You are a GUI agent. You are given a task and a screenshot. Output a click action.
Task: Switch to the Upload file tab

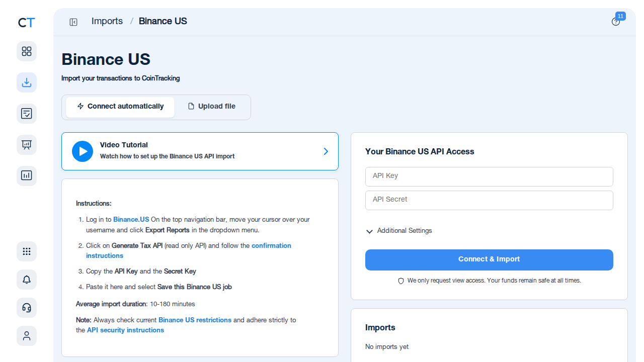point(212,107)
